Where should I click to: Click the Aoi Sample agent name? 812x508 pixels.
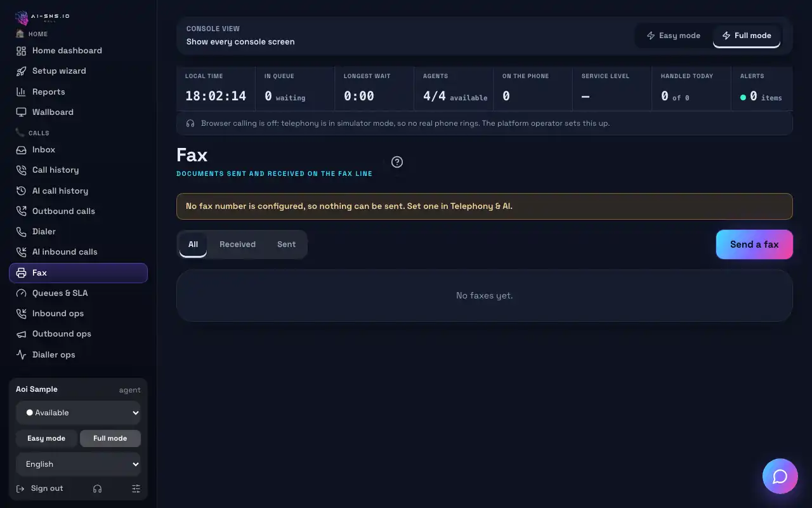click(x=37, y=389)
